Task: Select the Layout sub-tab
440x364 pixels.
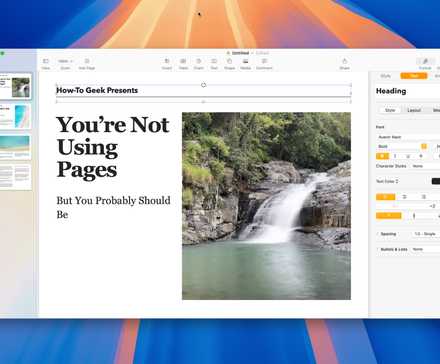Action: (x=414, y=110)
